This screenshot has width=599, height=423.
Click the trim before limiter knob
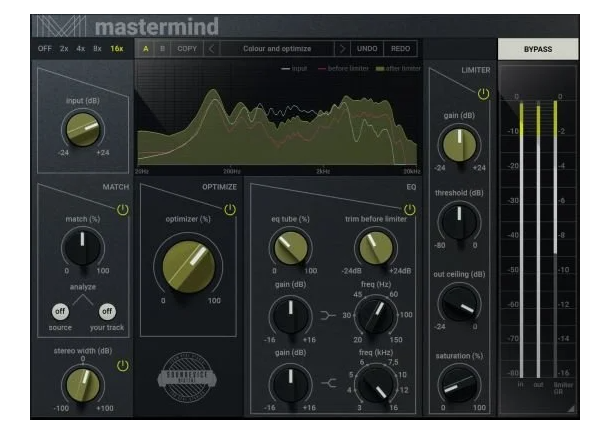click(x=376, y=248)
